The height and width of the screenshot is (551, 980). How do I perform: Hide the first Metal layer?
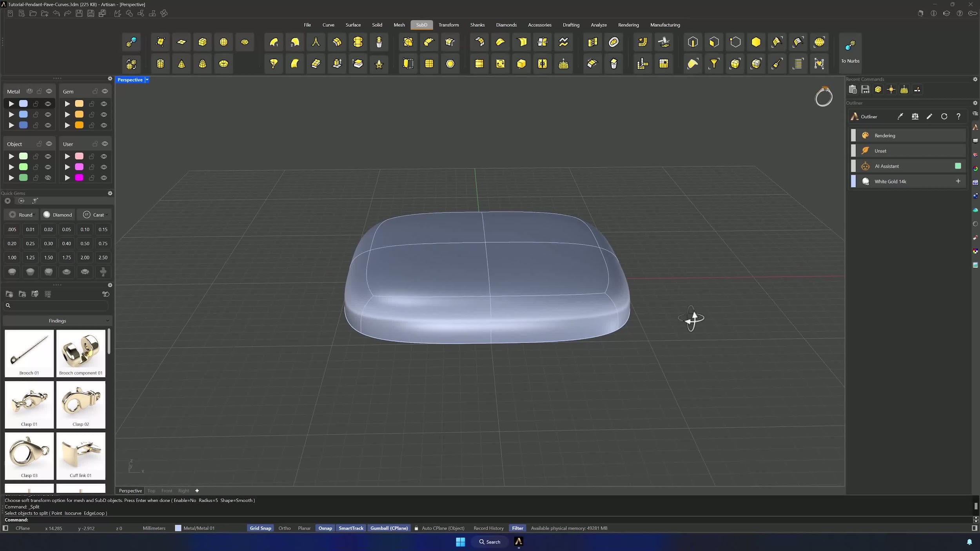(x=48, y=104)
